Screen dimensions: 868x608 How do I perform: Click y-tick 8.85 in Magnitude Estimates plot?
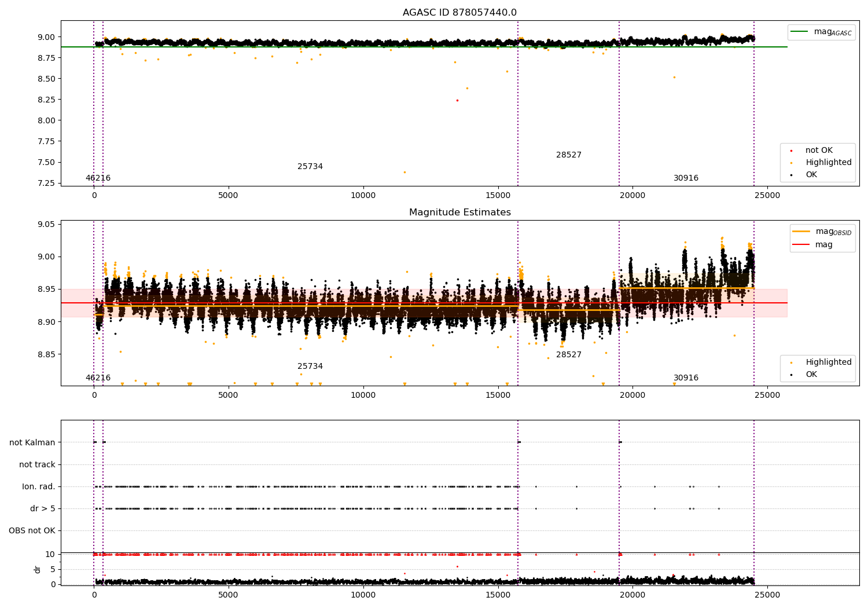(x=46, y=354)
